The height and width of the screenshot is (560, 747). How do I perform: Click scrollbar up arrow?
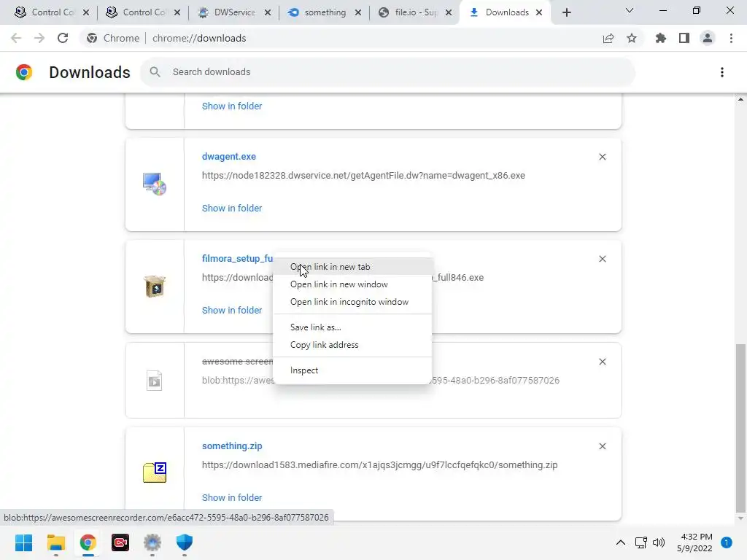point(740,99)
